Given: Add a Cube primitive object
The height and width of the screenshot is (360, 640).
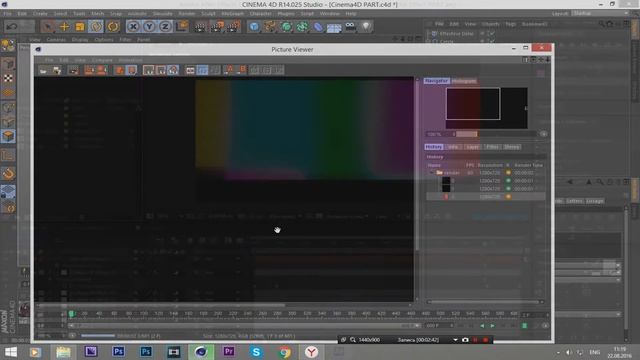Looking at the screenshot, I should [254, 27].
